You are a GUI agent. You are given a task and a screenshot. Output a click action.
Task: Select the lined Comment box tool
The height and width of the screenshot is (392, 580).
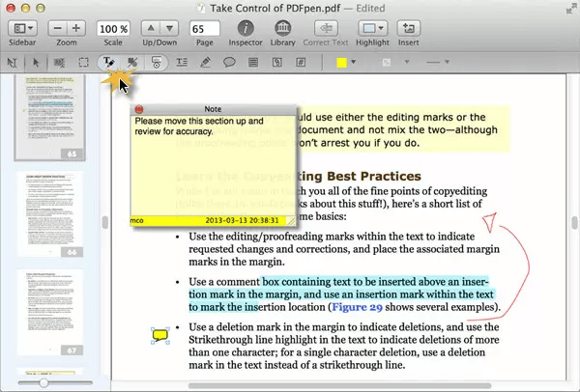click(x=253, y=63)
